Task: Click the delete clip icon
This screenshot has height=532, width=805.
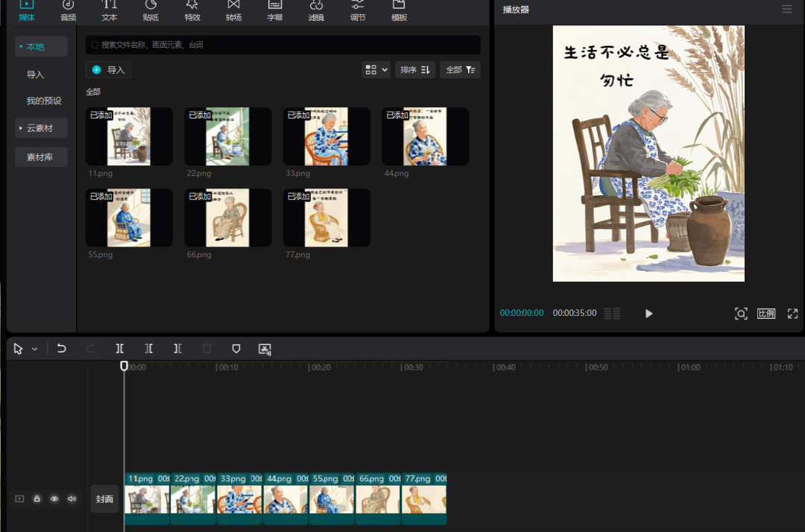Action: [x=207, y=349]
